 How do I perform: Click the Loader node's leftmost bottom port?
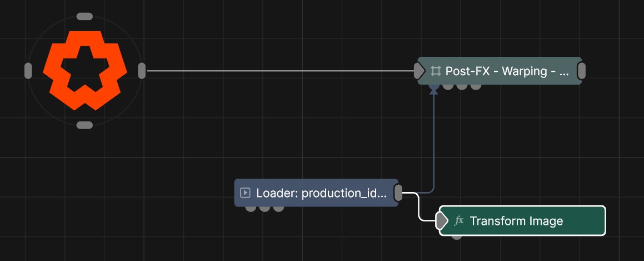point(251,208)
